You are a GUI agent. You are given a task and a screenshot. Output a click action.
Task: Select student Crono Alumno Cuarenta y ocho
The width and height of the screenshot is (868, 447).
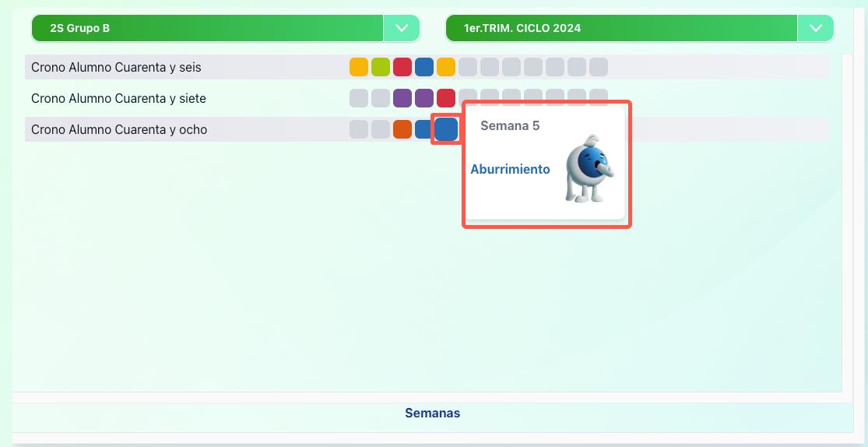pos(119,130)
